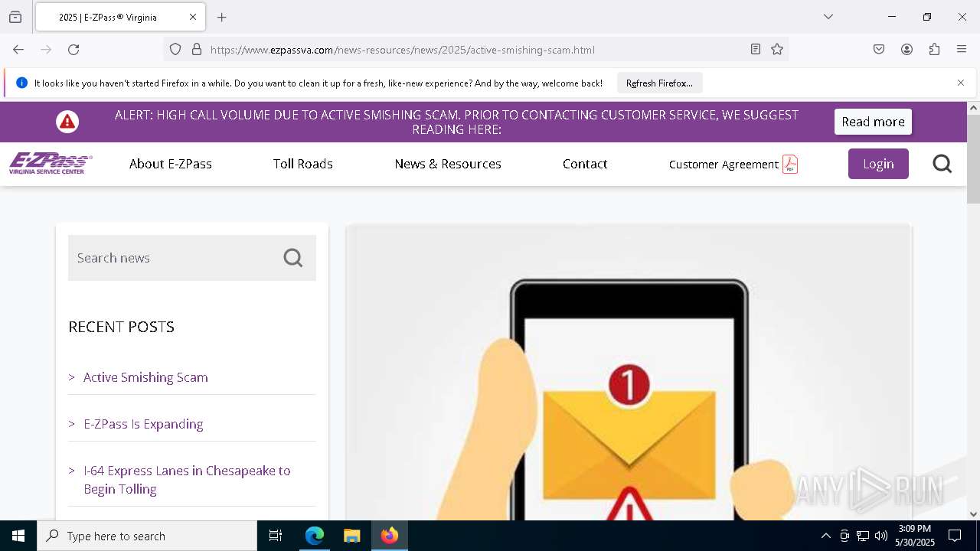The width and height of the screenshot is (980, 551).
Task: Open Task View on taskbar
Action: click(x=276, y=536)
